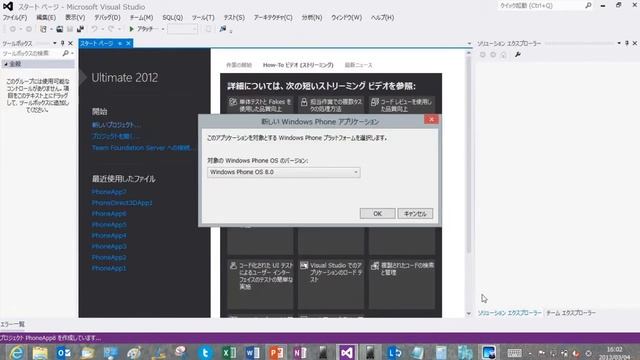640x360 pixels.
Task: Open recent file PhoneApp4
Action: click(109, 236)
